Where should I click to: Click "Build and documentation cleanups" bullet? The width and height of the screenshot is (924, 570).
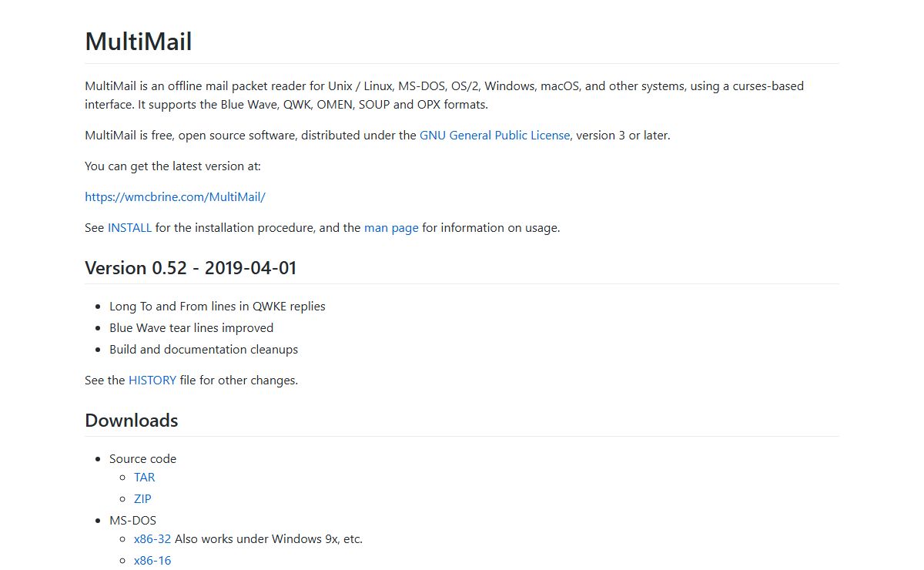click(x=203, y=350)
